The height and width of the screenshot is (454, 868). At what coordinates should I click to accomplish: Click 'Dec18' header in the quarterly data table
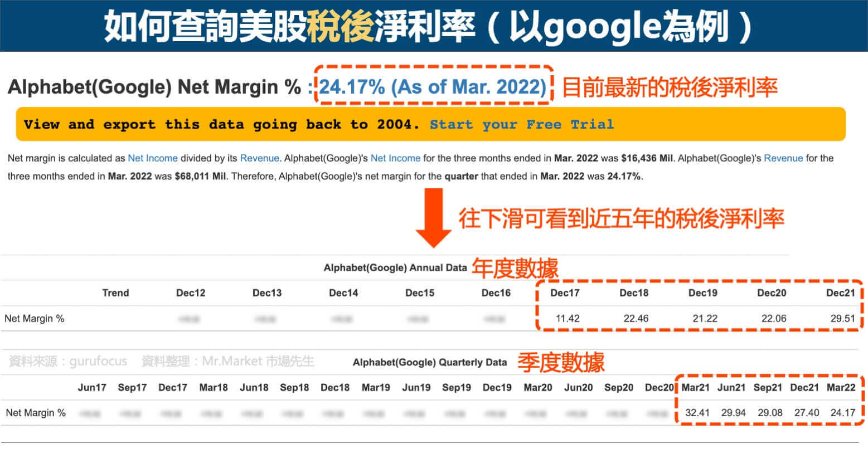(335, 388)
